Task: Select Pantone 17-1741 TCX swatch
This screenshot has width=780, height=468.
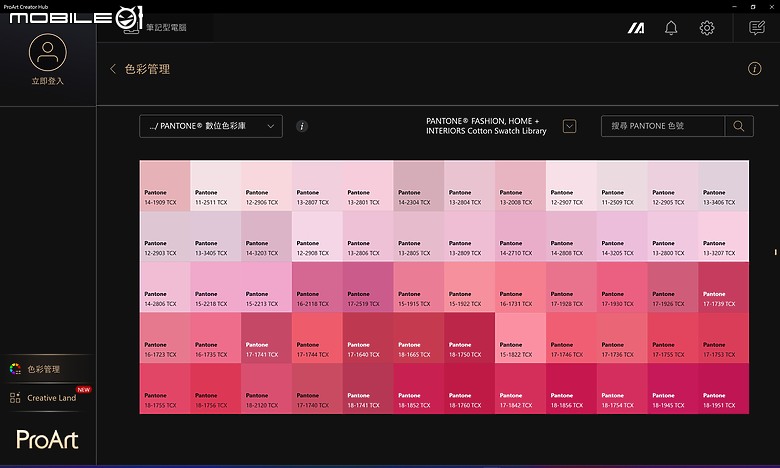Action: pos(266,338)
